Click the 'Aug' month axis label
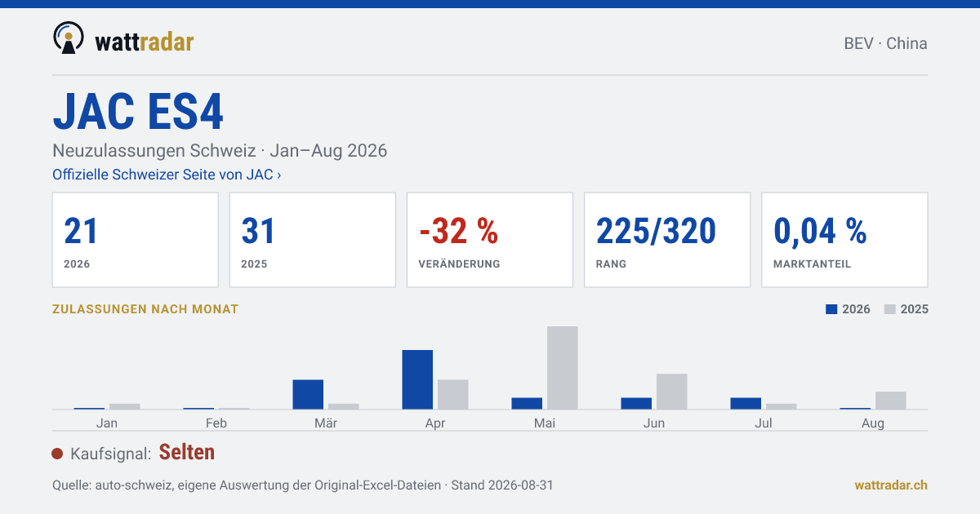This screenshot has height=514, width=980. coord(873,423)
